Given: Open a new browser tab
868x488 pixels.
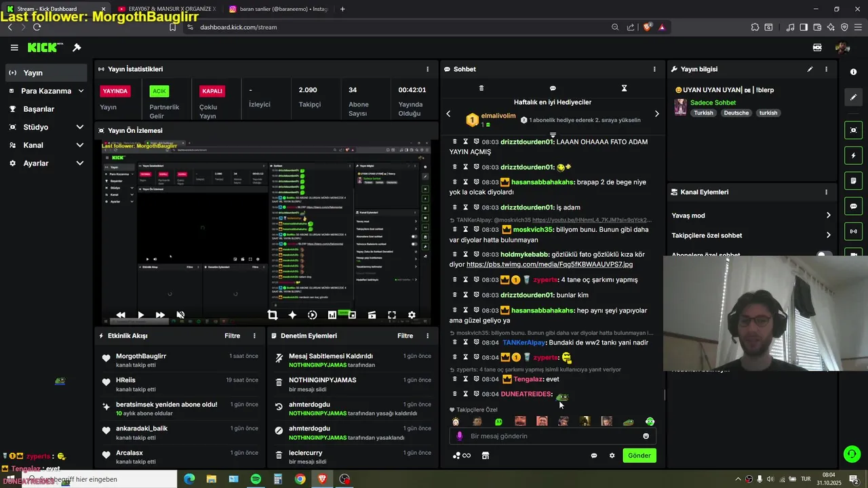Looking at the screenshot, I should click(342, 9).
